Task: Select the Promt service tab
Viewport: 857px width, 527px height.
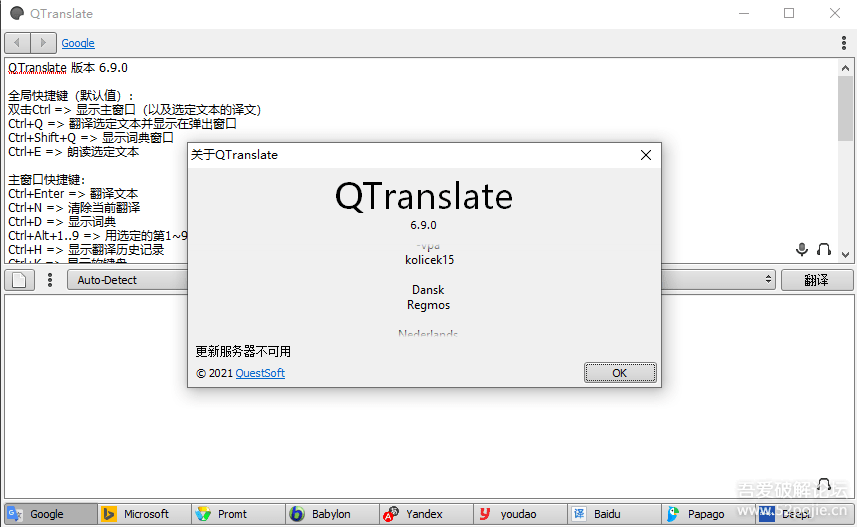Action: [239, 514]
